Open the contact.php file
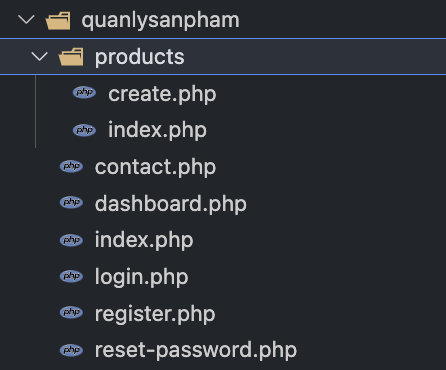This screenshot has height=370, width=446. click(155, 167)
